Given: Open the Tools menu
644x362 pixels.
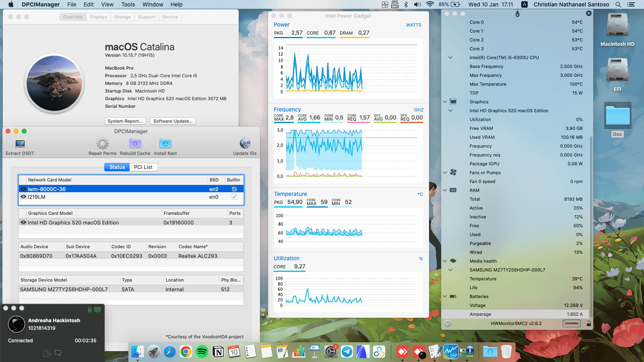Looking at the screenshot, I should (x=128, y=4).
